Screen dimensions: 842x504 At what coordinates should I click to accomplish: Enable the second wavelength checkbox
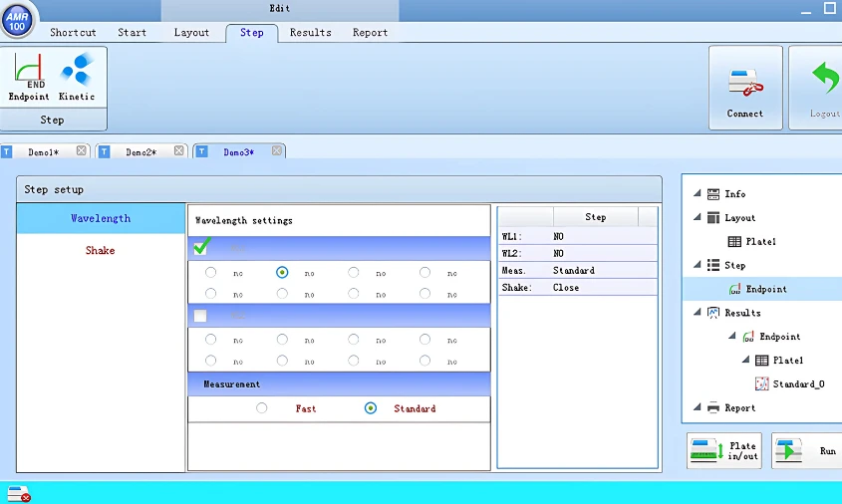pyautogui.click(x=201, y=316)
